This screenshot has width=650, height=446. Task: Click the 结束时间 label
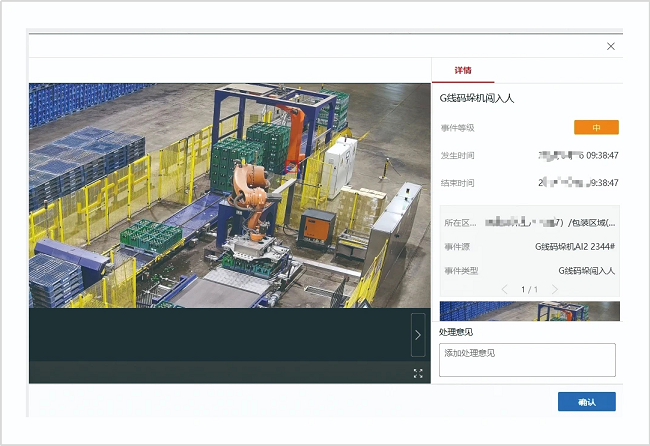(x=457, y=183)
